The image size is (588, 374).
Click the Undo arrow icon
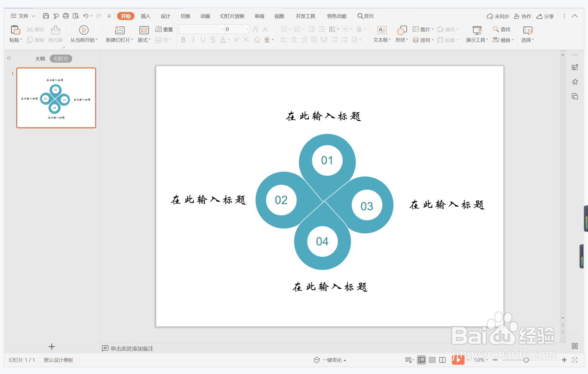(x=86, y=16)
